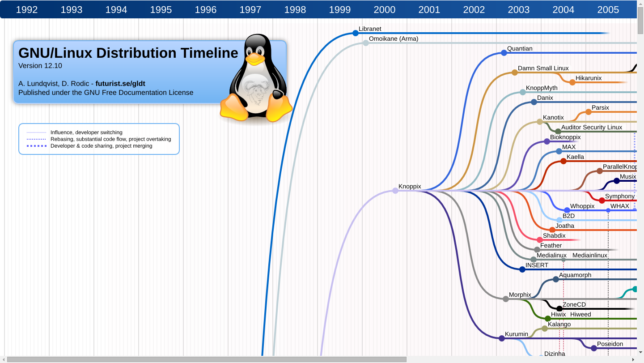Select the Morphix node marker
The image size is (644, 363).
[x=506, y=299]
